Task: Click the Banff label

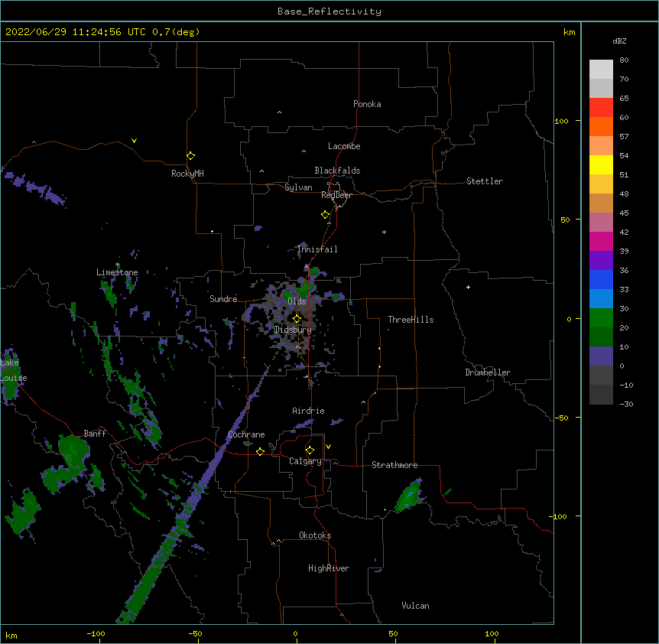Action: [x=95, y=434]
